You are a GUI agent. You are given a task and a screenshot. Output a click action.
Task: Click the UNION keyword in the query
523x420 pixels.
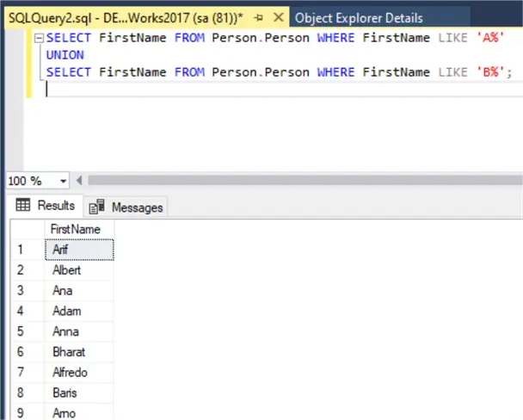tap(65, 55)
